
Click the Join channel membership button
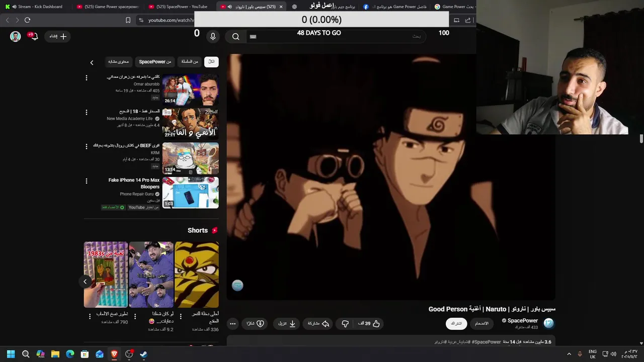481,323
